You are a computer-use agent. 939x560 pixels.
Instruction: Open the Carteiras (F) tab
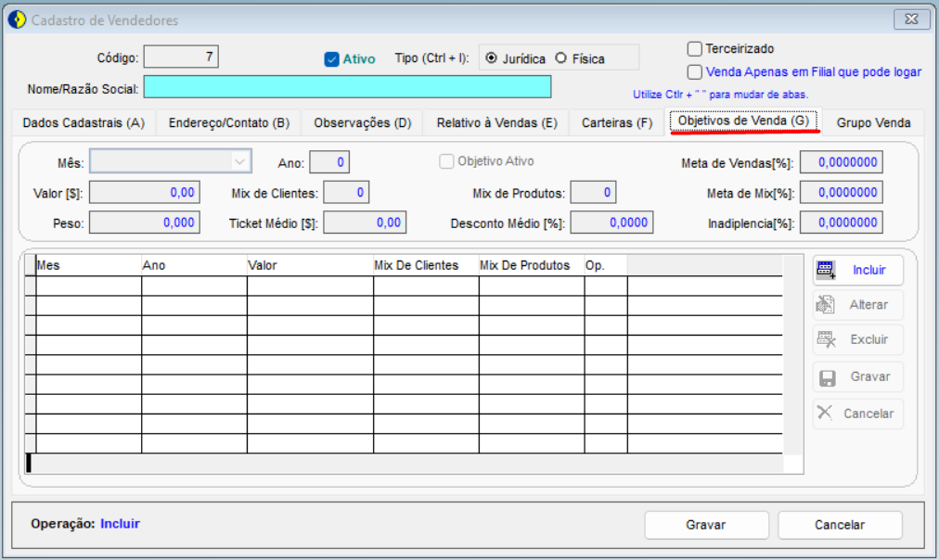coord(617,122)
